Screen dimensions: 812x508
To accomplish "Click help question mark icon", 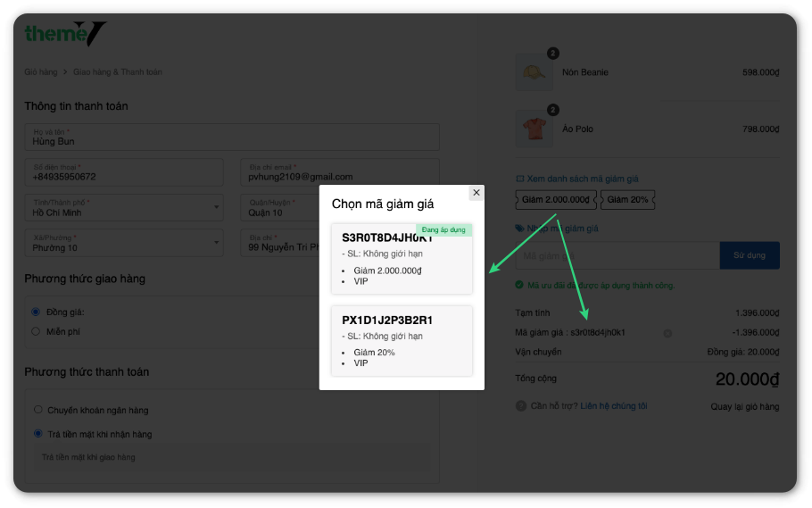I will [521, 406].
